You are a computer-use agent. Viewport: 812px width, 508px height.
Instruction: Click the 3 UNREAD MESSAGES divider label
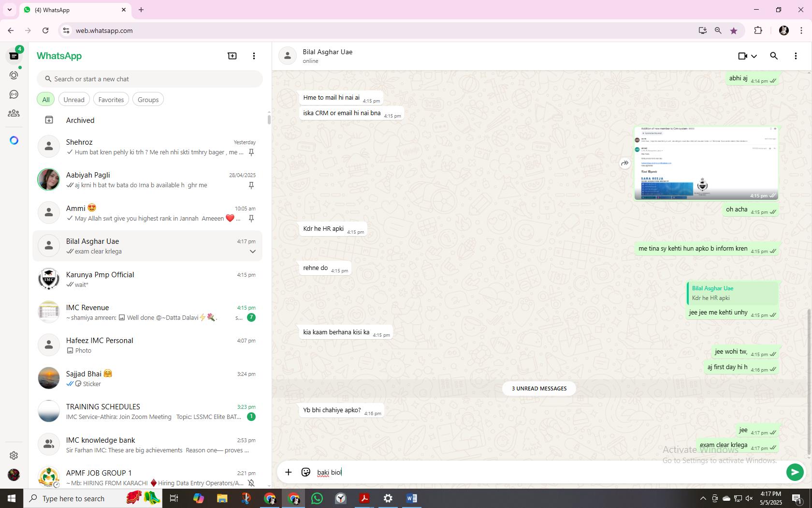[539, 388]
